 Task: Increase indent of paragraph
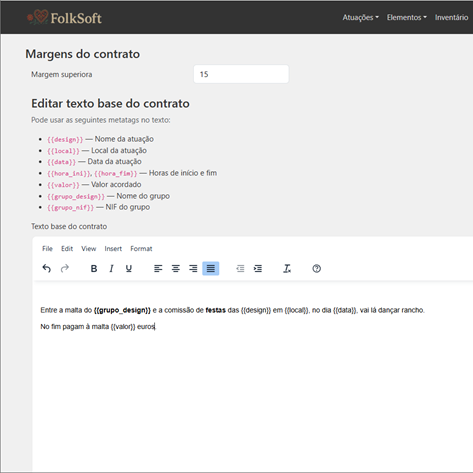[258, 268]
